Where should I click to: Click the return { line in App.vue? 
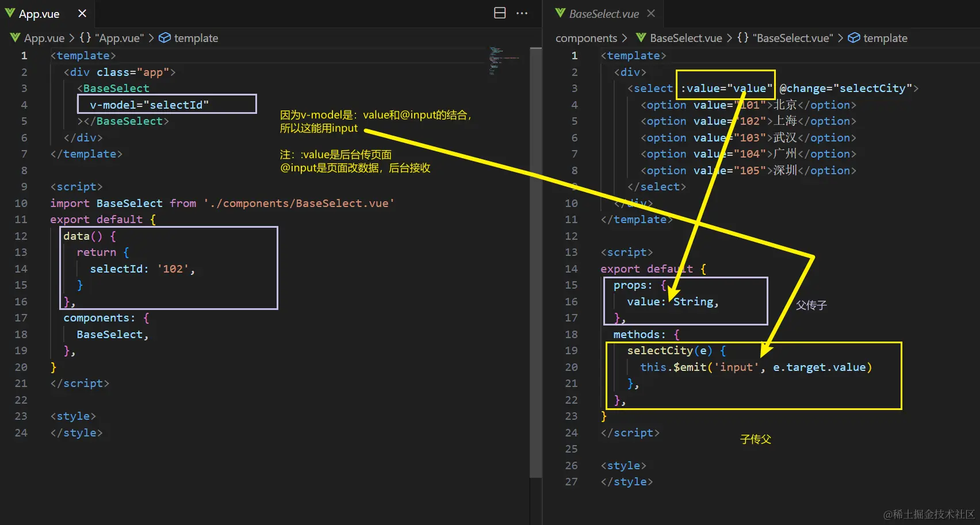tap(103, 252)
